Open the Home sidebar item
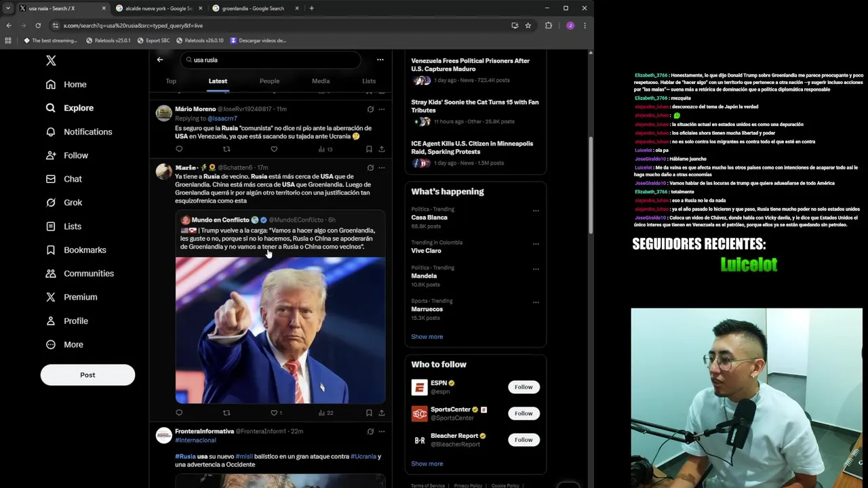 coord(66,85)
